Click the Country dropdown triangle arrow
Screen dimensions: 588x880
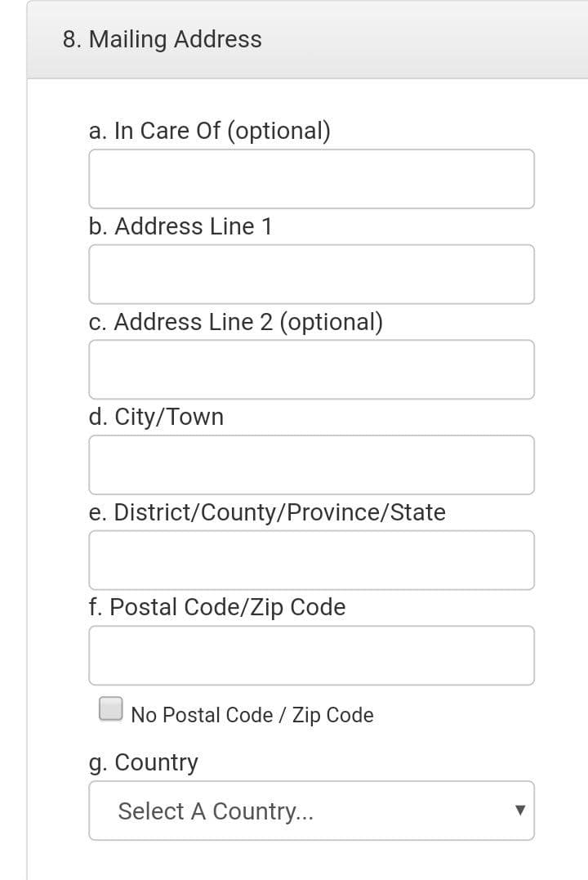tap(520, 811)
